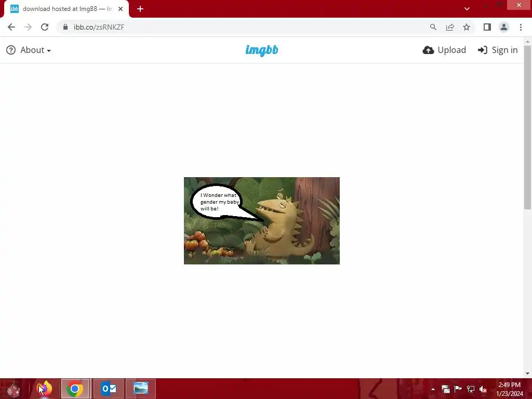Expand the About dropdown menu
The height and width of the screenshot is (399, 532).
35,50
